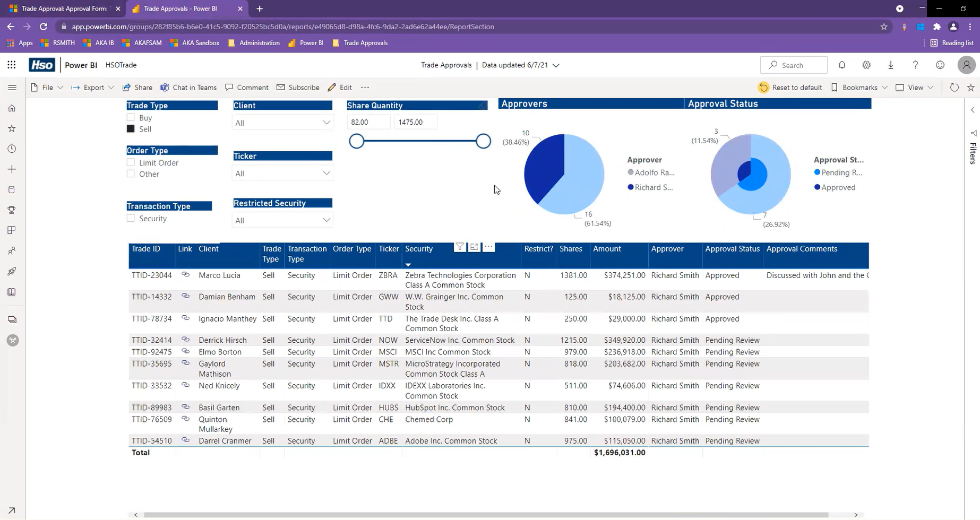This screenshot has height=520, width=980.
Task: Click the right Share Quantity slider handle
Action: pyautogui.click(x=483, y=141)
